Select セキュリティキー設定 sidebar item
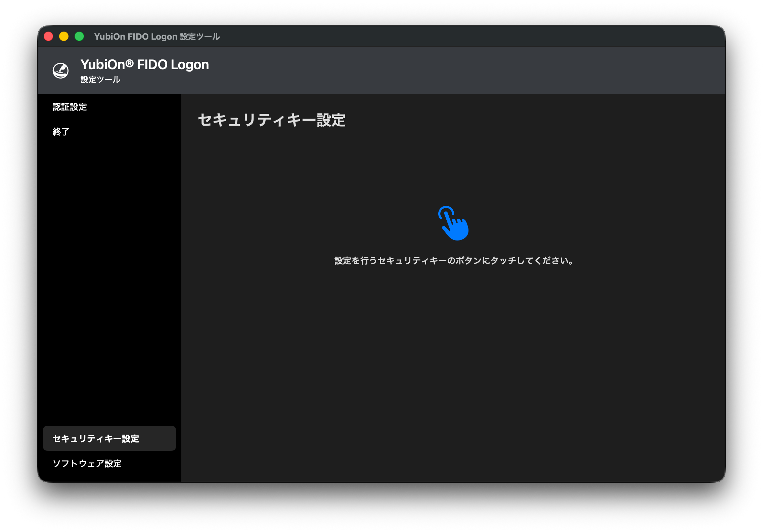 (x=109, y=438)
